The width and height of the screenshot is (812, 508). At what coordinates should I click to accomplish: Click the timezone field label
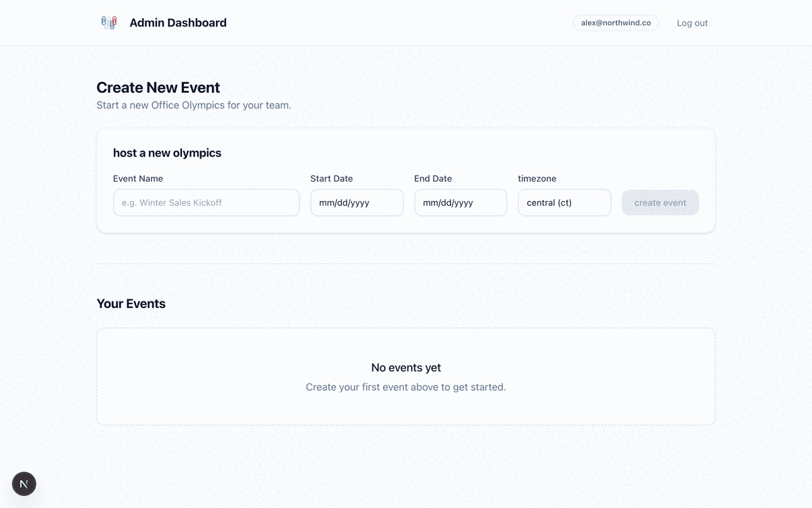coord(537,179)
